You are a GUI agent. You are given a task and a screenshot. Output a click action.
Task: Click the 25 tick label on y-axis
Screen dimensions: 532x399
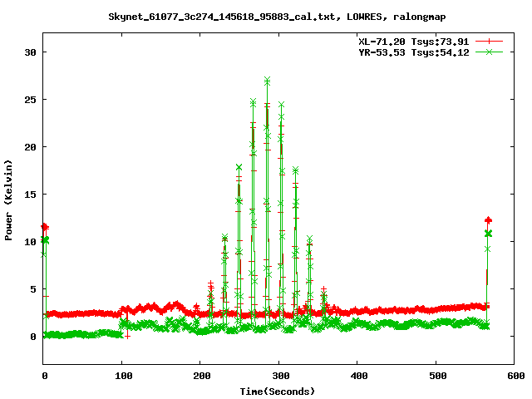32,99
